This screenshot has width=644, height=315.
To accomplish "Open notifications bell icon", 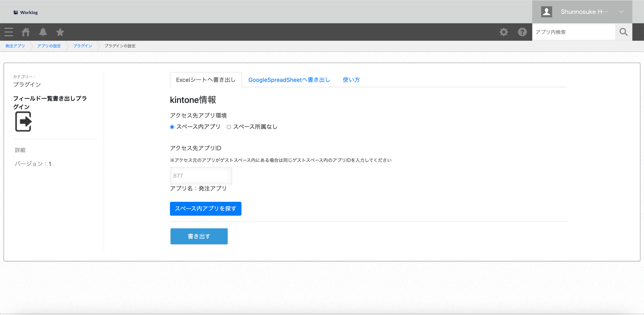I will pos(43,32).
